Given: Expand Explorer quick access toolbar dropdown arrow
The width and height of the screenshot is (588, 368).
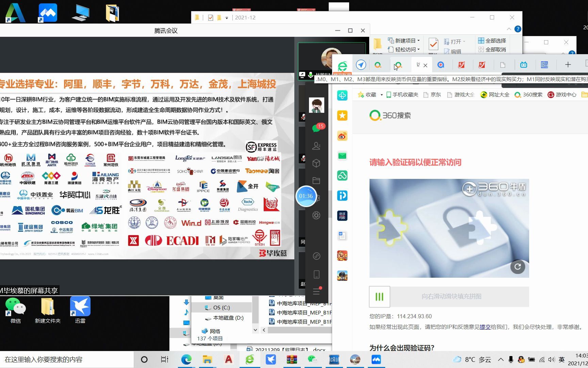Looking at the screenshot, I should coord(227,18).
